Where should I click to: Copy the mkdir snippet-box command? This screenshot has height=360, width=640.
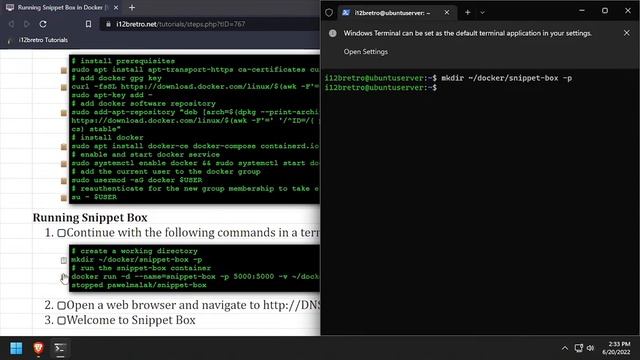64,260
